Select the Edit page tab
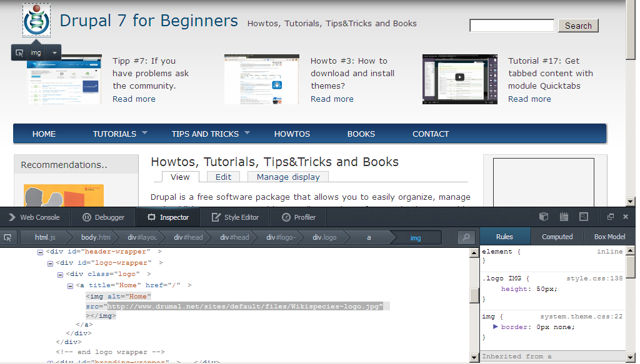 (x=223, y=177)
